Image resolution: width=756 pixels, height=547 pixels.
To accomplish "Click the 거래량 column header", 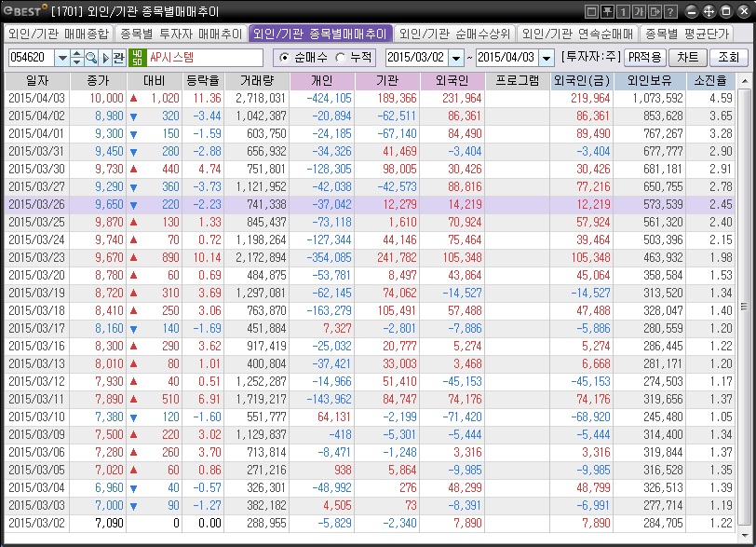I will tap(257, 80).
